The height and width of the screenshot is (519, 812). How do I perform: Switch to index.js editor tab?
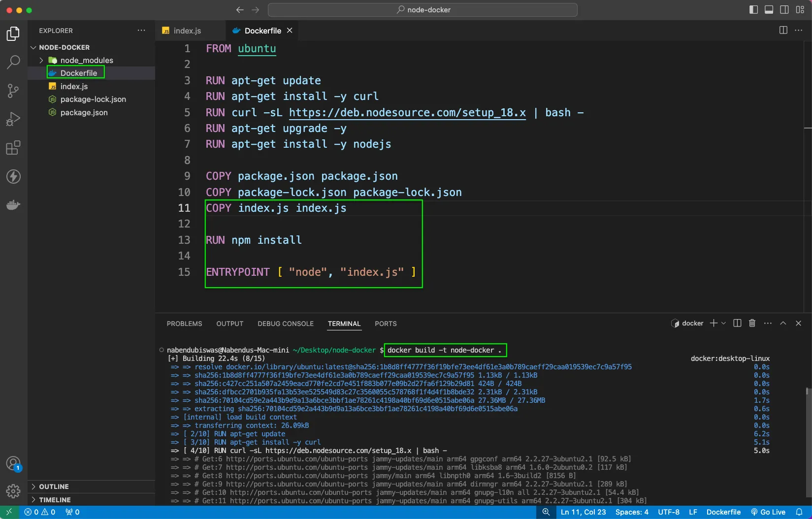click(x=187, y=31)
